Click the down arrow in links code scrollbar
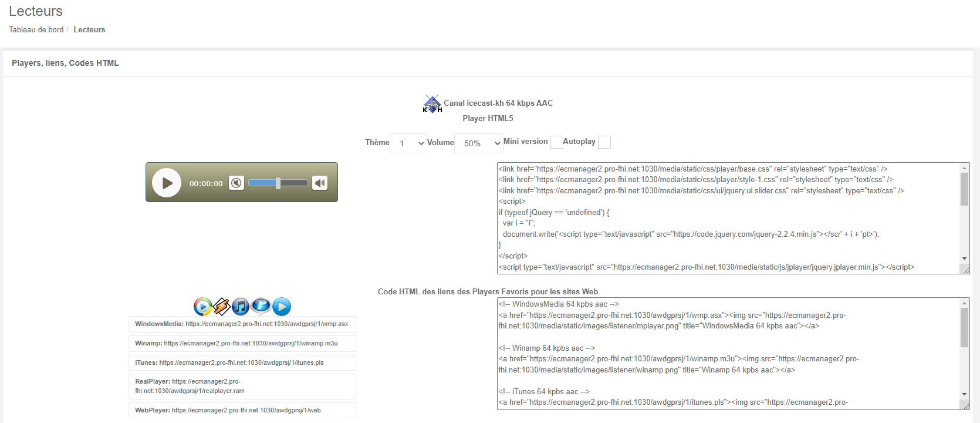Screen dimensions: 980x423 point(964,394)
